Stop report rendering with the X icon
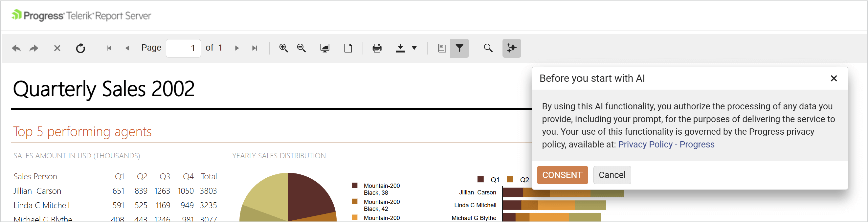Viewport: 868px width, 222px height. (57, 48)
